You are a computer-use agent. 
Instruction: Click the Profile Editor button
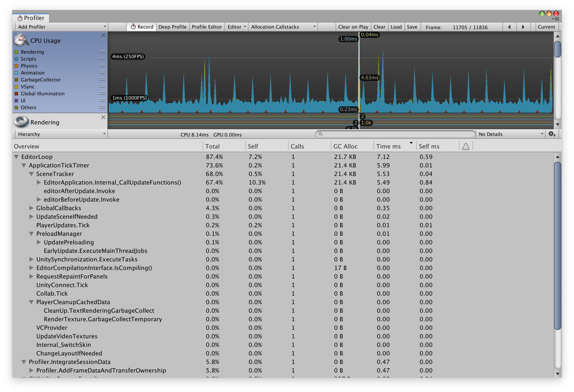pos(206,27)
